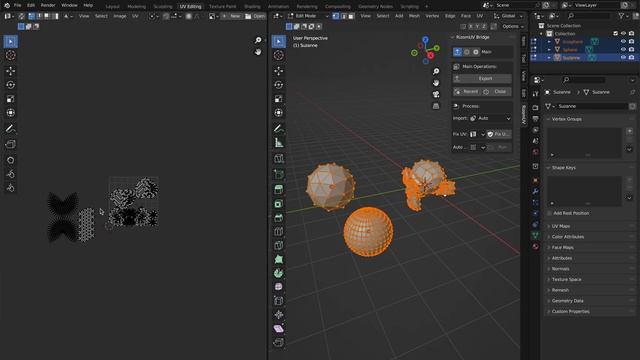Screen dimensions: 640x360
Task: Open the UV menu in UV editor header
Action: pos(135,16)
